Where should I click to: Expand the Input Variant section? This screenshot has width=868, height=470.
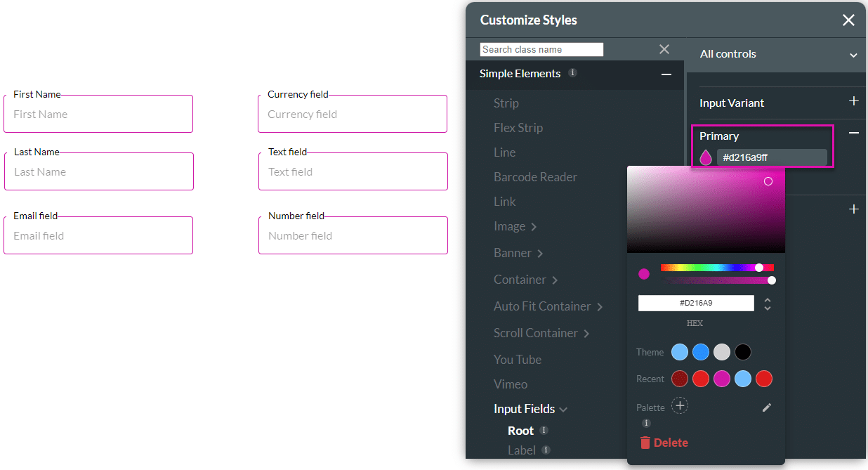(853, 102)
